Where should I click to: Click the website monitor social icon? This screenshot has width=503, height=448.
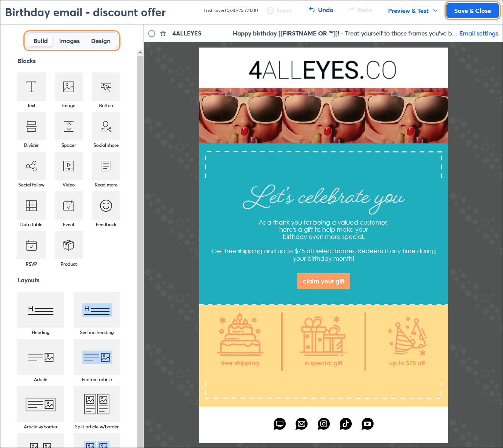(x=280, y=424)
